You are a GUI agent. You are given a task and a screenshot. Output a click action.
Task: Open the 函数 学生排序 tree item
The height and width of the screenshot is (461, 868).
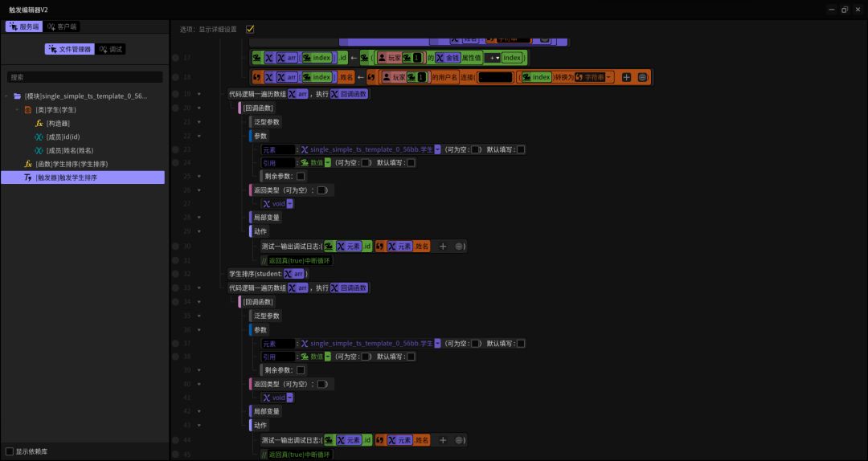[x=71, y=164]
